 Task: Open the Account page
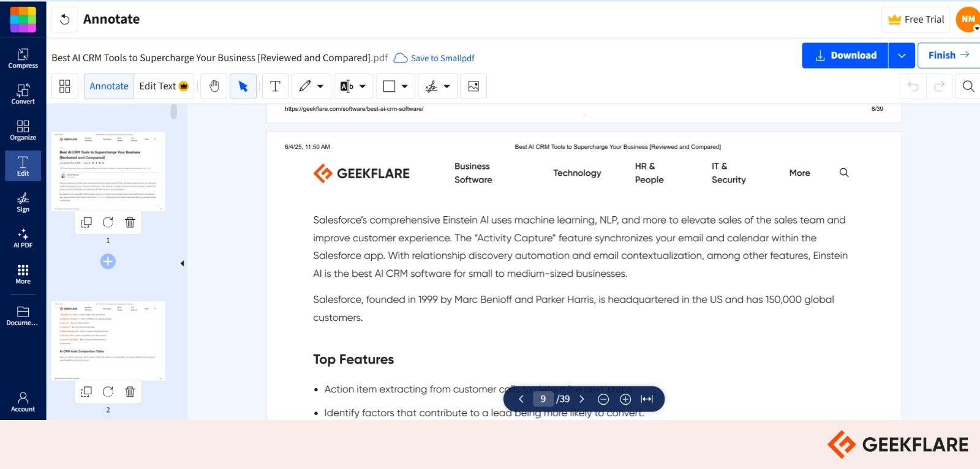23,402
